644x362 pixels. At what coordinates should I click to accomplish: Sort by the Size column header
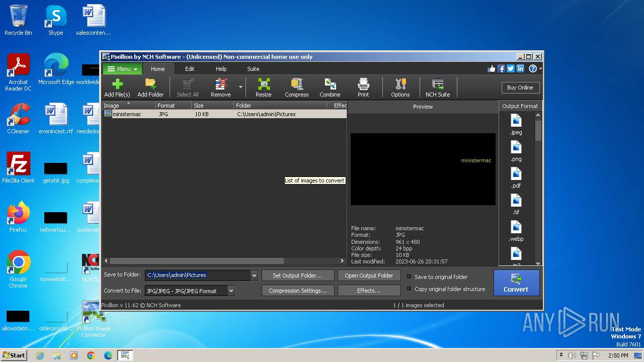point(213,106)
